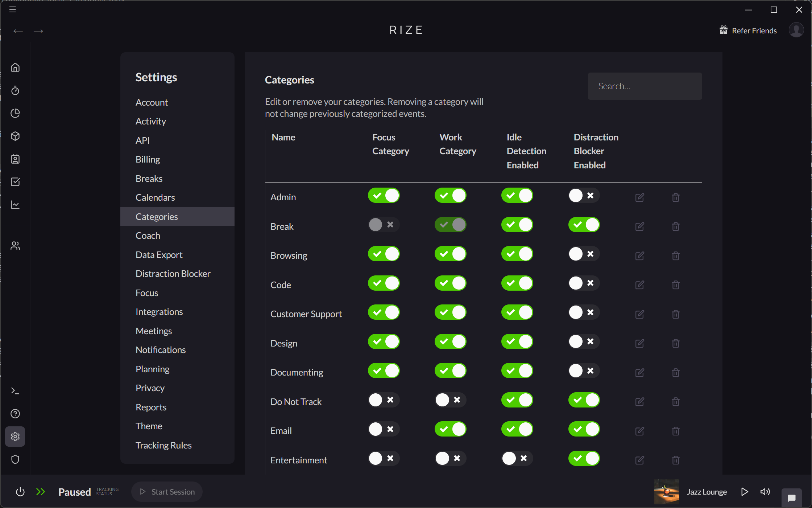Disable Idle Detection for the Code category
Screen dimensions: 812x508
point(517,283)
